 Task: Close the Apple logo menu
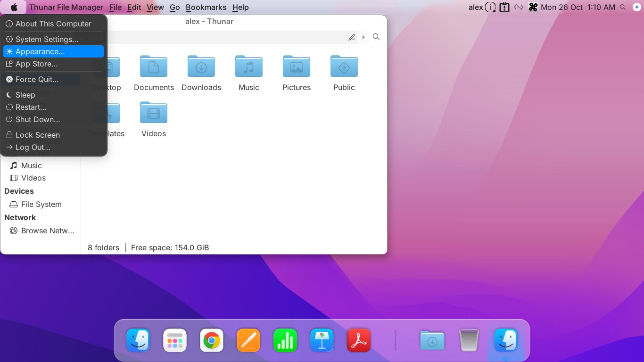pos(14,7)
